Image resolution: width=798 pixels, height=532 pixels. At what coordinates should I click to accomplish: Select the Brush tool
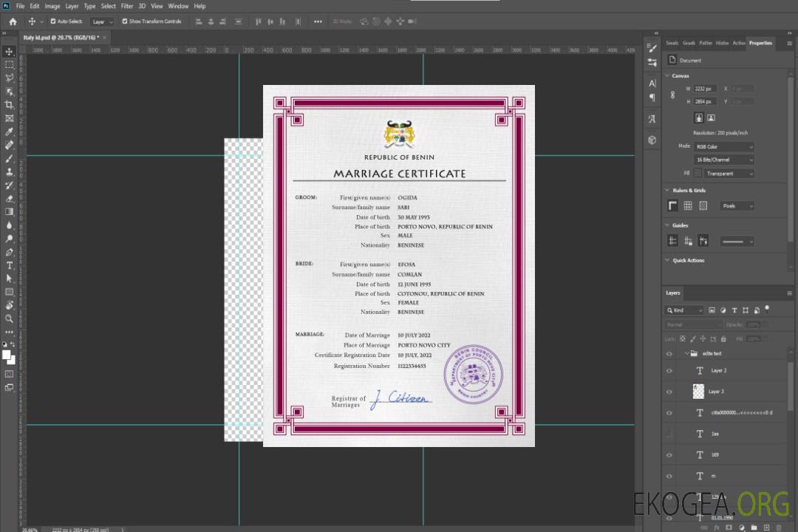pyautogui.click(x=9, y=158)
